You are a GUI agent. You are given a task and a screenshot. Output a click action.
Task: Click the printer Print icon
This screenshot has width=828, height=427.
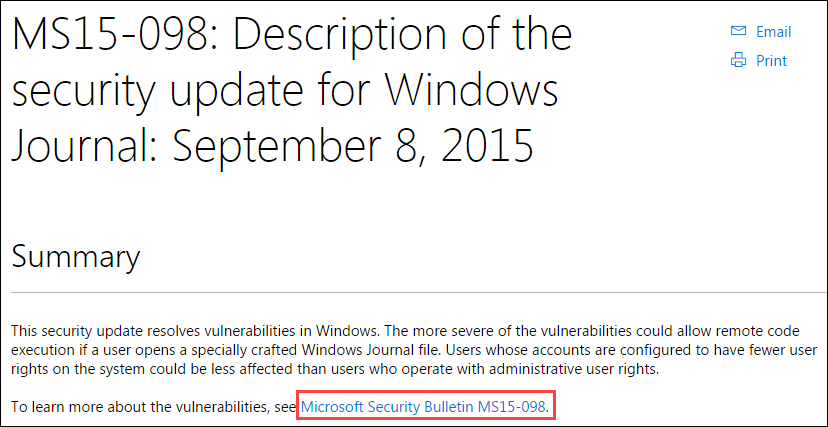pyautogui.click(x=738, y=61)
